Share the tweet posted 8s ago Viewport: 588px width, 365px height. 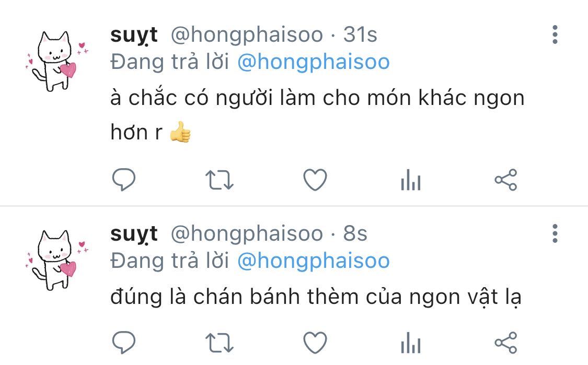point(506,343)
